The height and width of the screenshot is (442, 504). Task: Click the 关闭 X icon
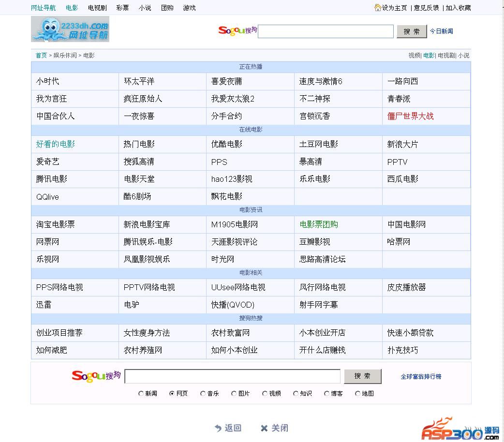click(264, 428)
